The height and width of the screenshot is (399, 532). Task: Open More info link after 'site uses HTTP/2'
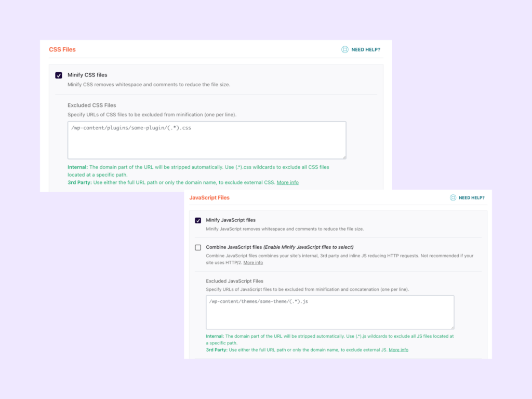[x=253, y=262]
